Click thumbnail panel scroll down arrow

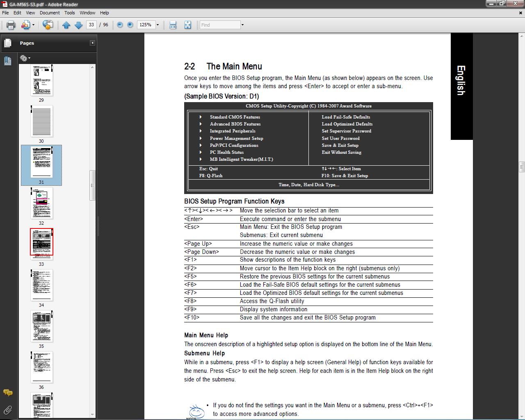pos(92,415)
